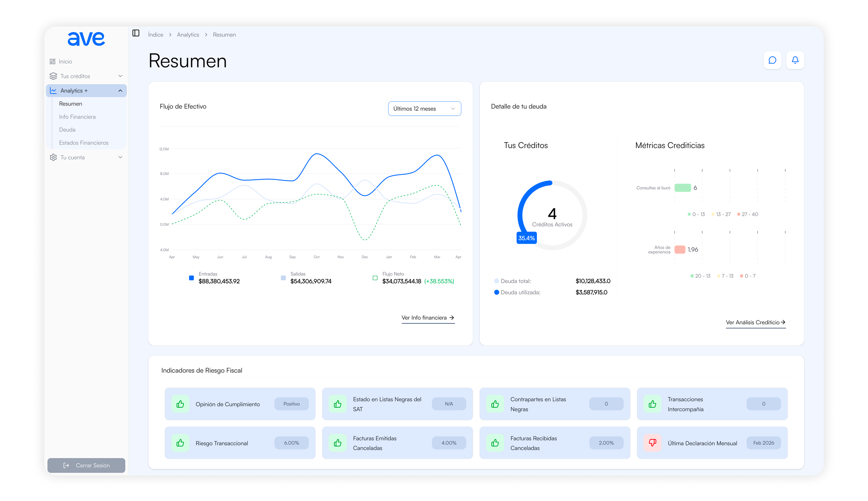Collapse the Analytics + chevron
The height and width of the screenshot is (501, 868).
[120, 91]
